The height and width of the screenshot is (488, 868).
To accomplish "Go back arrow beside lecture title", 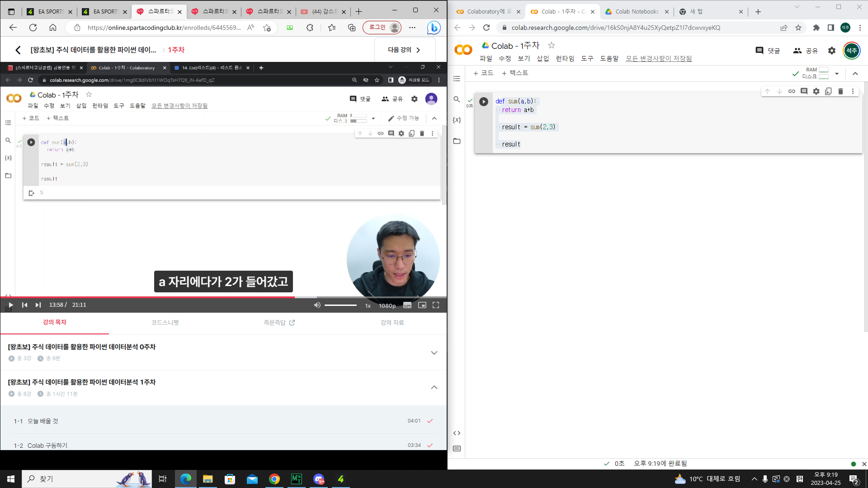I will 18,50.
